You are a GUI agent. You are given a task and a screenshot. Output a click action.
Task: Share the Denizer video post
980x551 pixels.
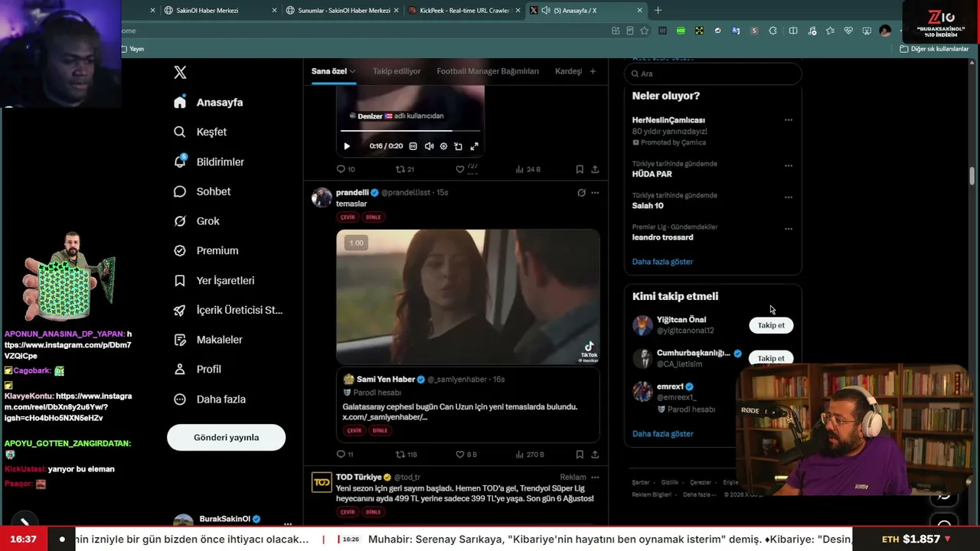coord(595,169)
